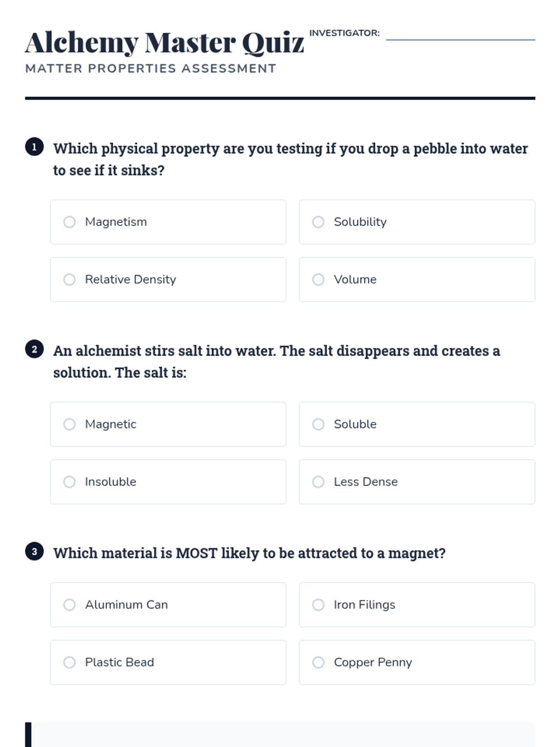560x747 pixels.
Task: Pick Less Dense for question two
Action: point(318,482)
